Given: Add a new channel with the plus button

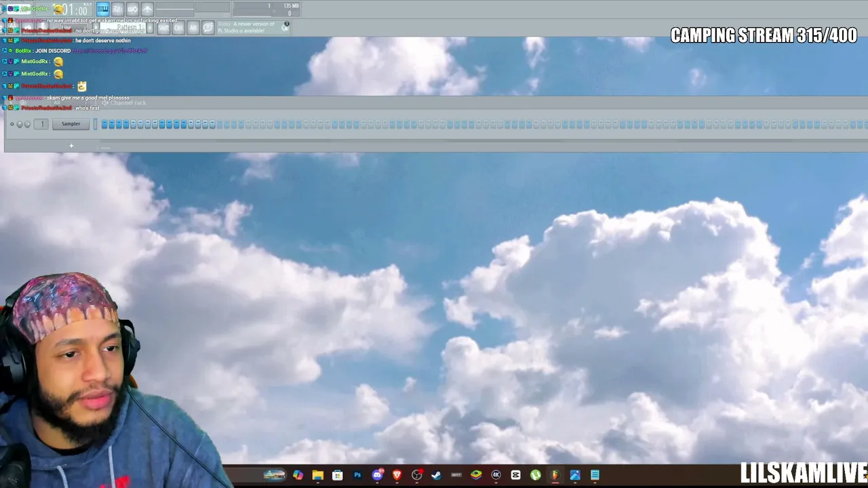Looking at the screenshot, I should point(71,146).
